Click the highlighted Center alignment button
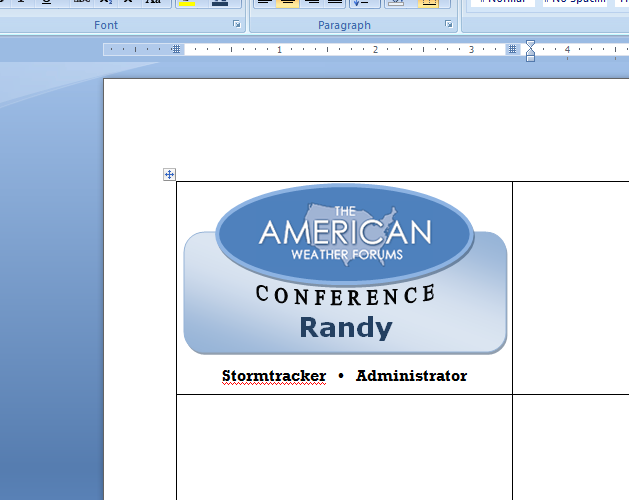 (287, 3)
